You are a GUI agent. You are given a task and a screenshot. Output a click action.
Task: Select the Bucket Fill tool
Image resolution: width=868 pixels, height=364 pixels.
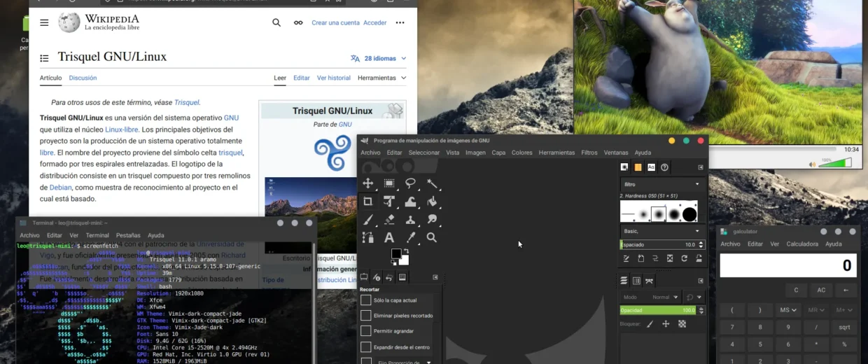tap(432, 202)
